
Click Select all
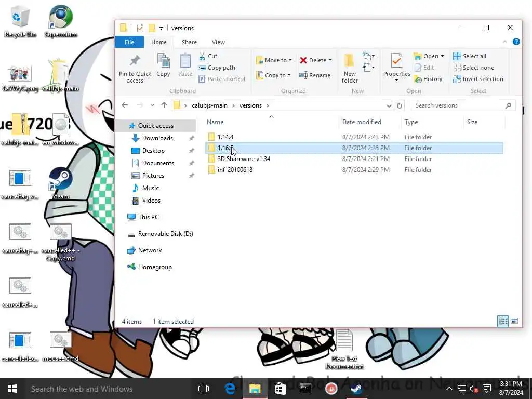point(470,56)
